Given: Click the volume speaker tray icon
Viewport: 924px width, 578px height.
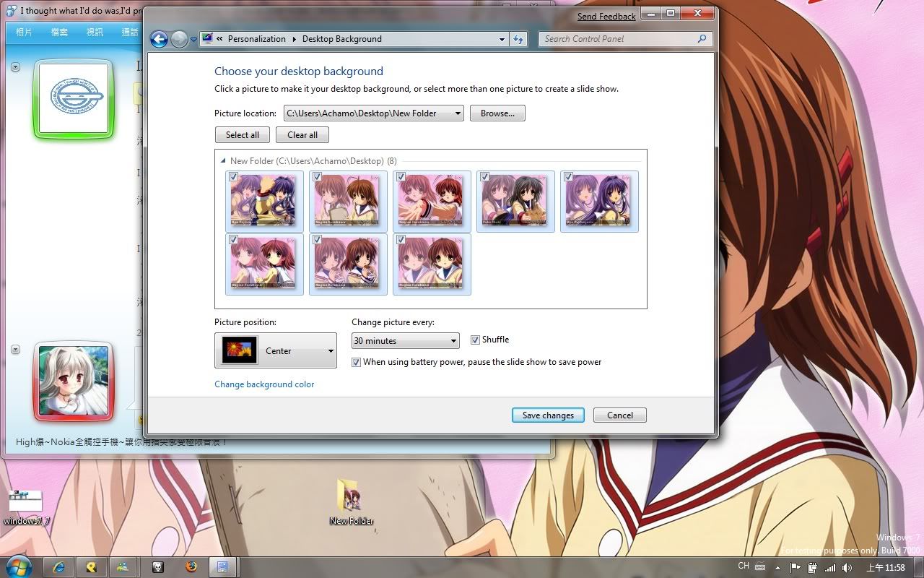Looking at the screenshot, I should 846,568.
